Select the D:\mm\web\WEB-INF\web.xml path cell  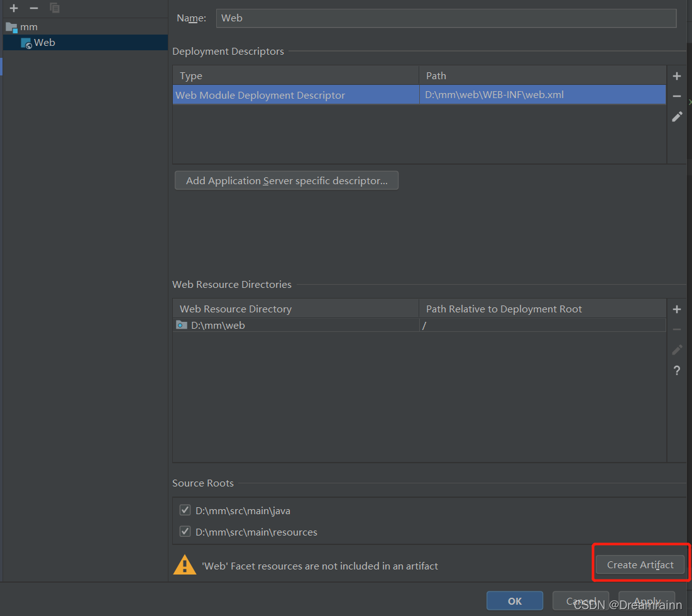pyautogui.click(x=542, y=95)
